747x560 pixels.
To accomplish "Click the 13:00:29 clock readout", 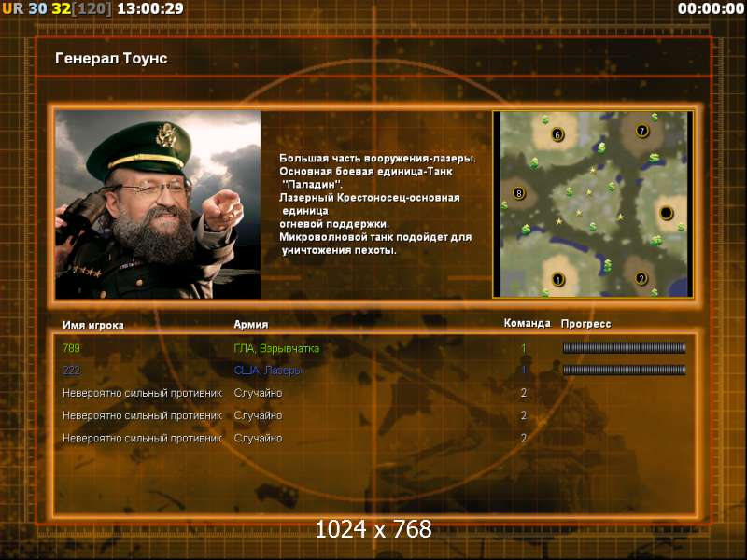I will tap(150, 8).
